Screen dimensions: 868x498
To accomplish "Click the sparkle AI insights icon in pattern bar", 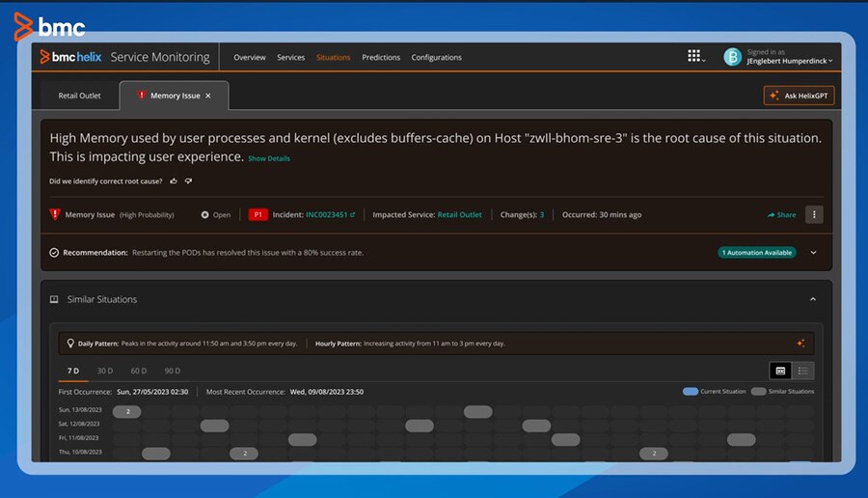I will coord(800,344).
